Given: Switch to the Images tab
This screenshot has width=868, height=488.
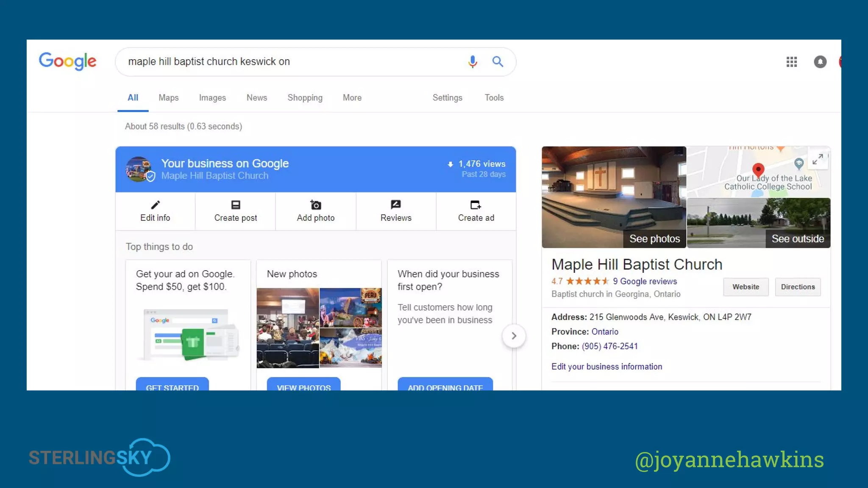Looking at the screenshot, I should pyautogui.click(x=212, y=98).
